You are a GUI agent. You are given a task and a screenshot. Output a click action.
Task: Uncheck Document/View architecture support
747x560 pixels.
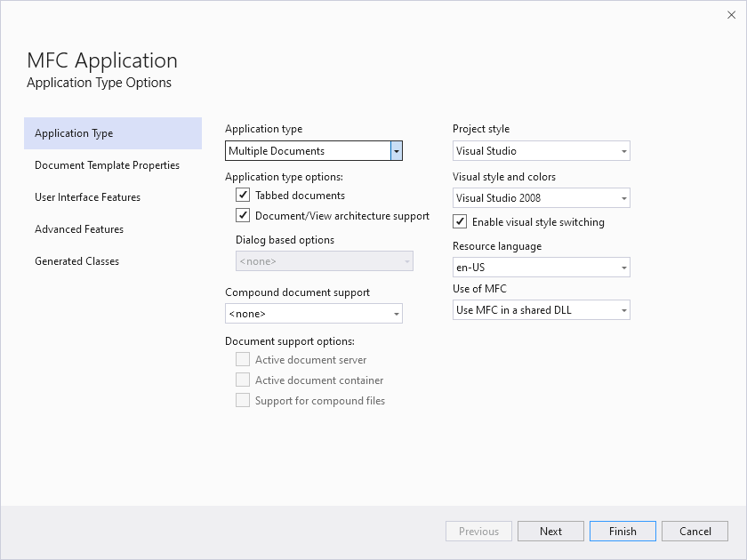tap(243, 215)
